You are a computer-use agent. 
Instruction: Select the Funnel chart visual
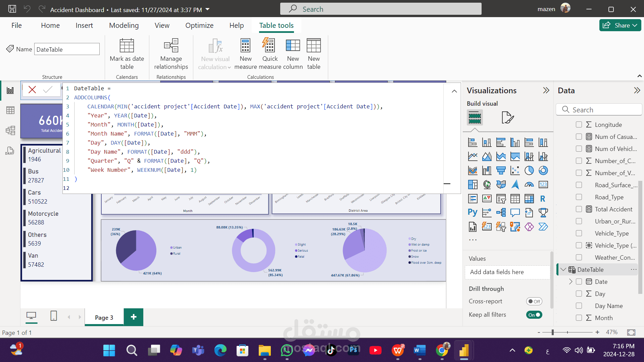pos(501,170)
